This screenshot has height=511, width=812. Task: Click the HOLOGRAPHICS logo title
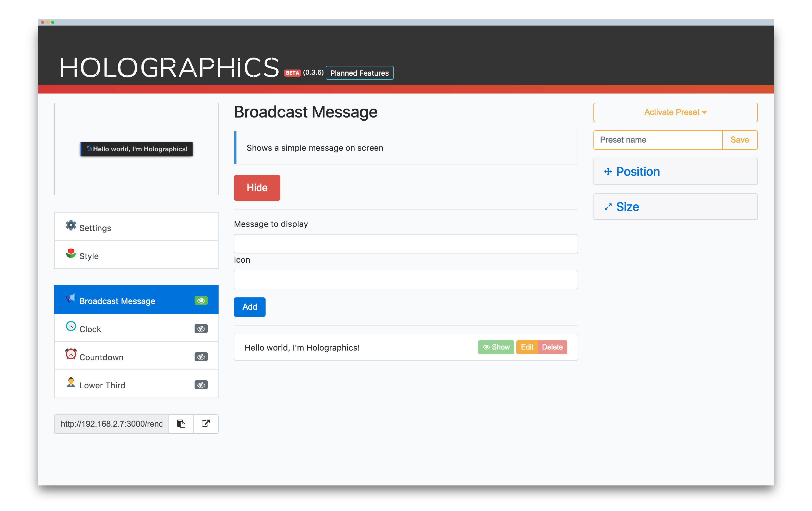170,67
